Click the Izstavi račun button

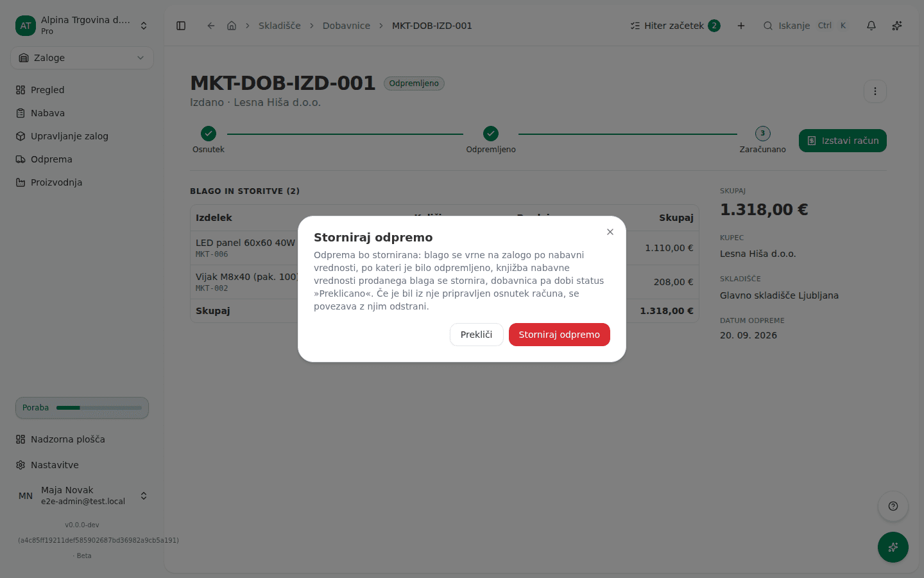[843, 141]
